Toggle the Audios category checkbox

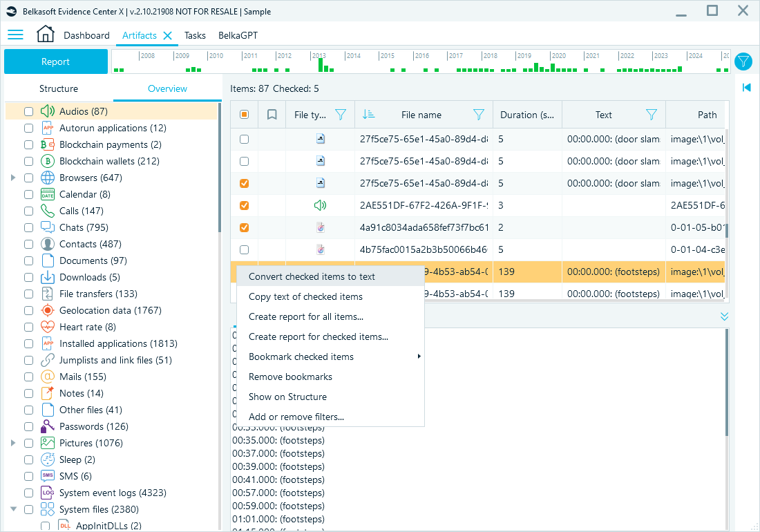click(28, 111)
